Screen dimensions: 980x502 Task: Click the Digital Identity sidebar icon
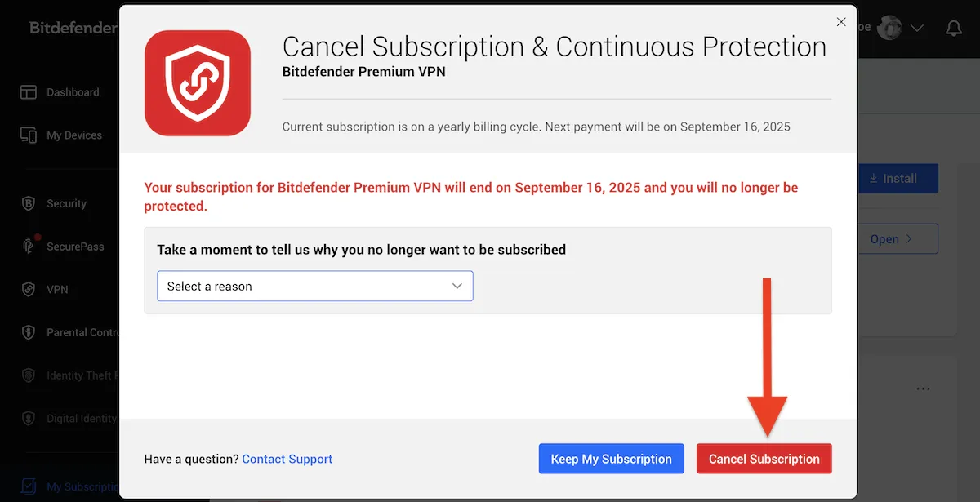click(29, 419)
